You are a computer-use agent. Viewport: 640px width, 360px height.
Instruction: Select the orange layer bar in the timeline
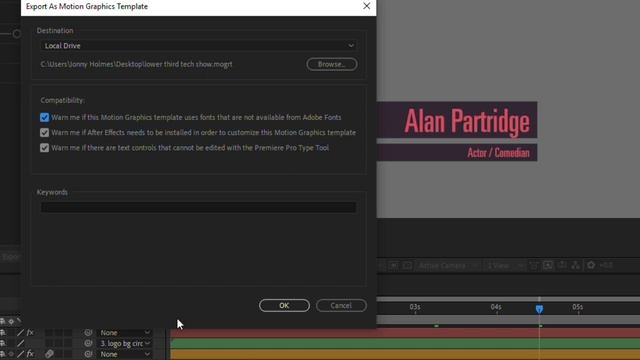405,354
